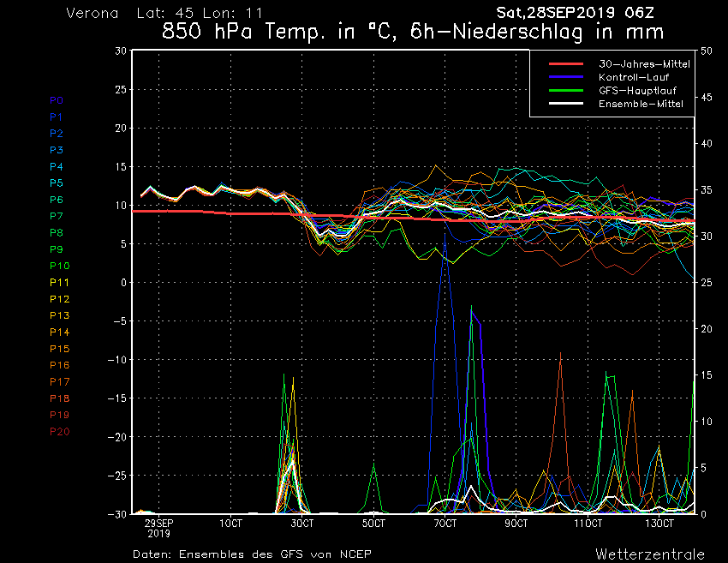Choose the P6 member label
The width and height of the screenshot is (728, 563).
tap(57, 200)
